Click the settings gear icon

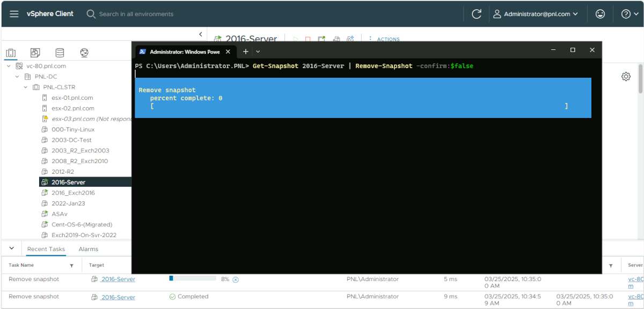coord(626,76)
